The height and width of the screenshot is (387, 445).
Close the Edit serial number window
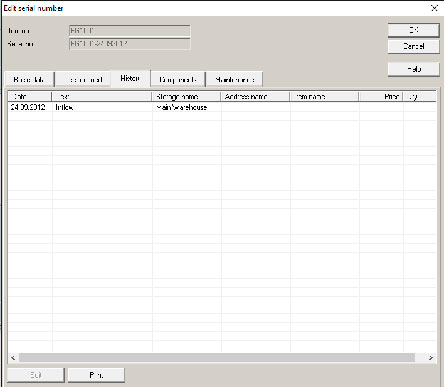coord(434,8)
